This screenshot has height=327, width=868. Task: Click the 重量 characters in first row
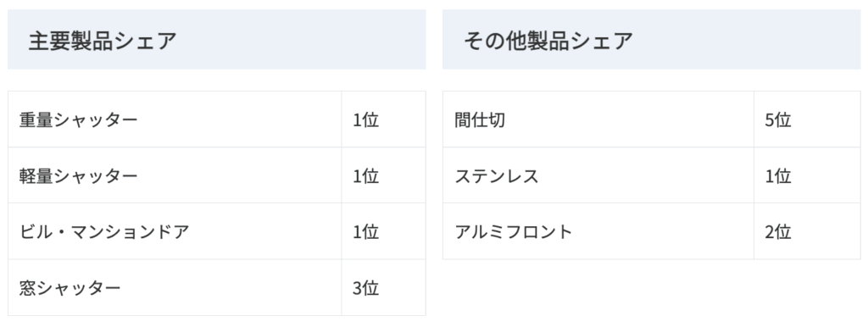coord(36,119)
